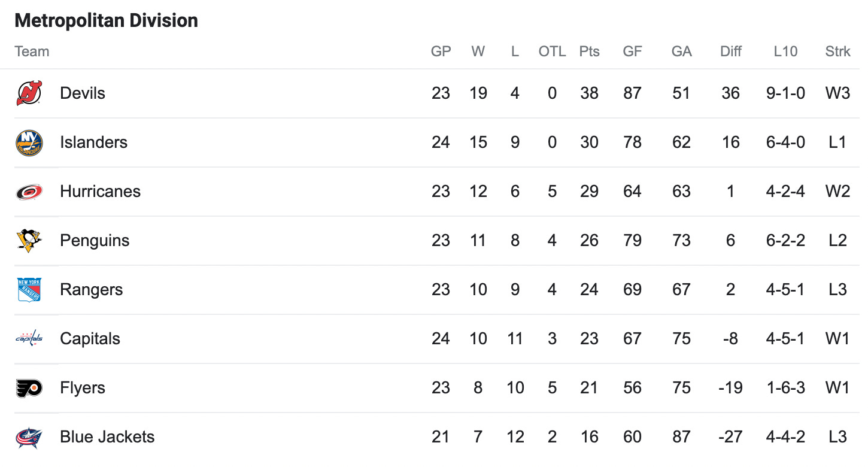Click the Pts column header
Viewport: 868px width, 467px height.
(x=590, y=51)
